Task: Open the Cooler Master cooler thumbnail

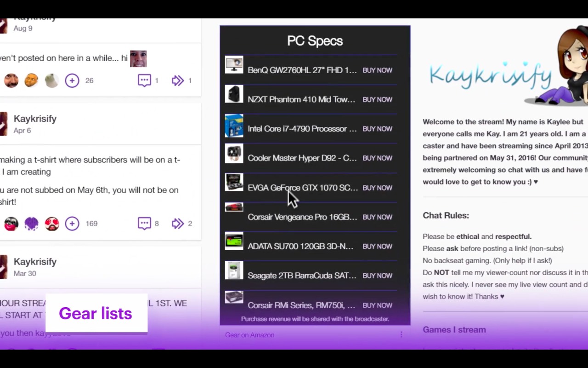Action: pos(234,153)
